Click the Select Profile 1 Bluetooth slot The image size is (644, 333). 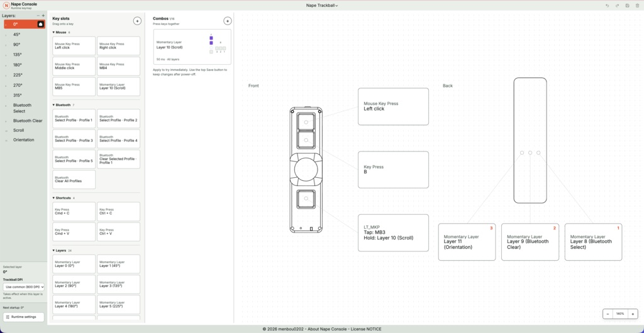click(74, 119)
